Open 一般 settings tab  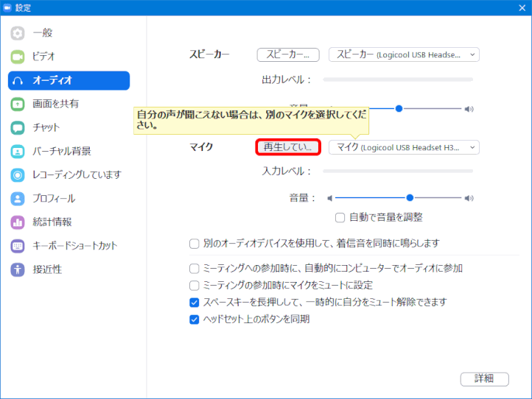click(x=69, y=33)
